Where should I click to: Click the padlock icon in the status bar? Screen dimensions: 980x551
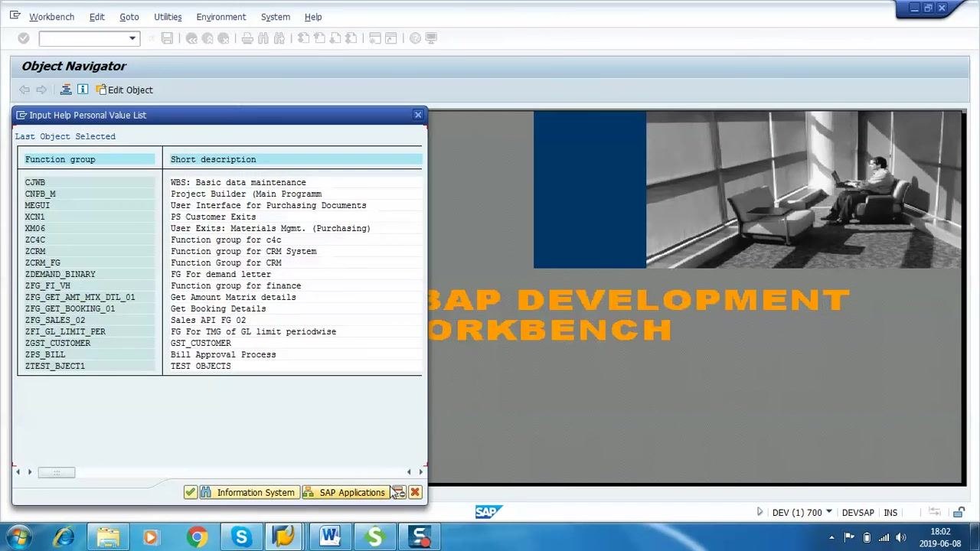pyautogui.click(x=959, y=512)
